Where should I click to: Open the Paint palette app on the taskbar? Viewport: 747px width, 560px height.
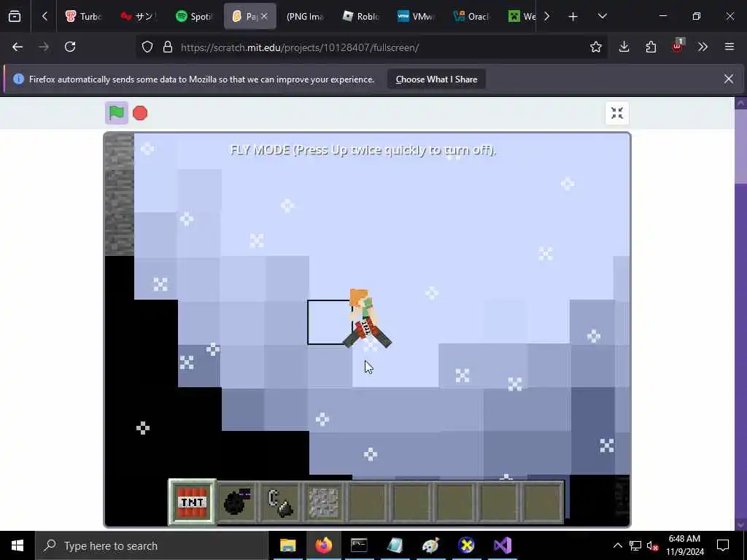(430, 545)
